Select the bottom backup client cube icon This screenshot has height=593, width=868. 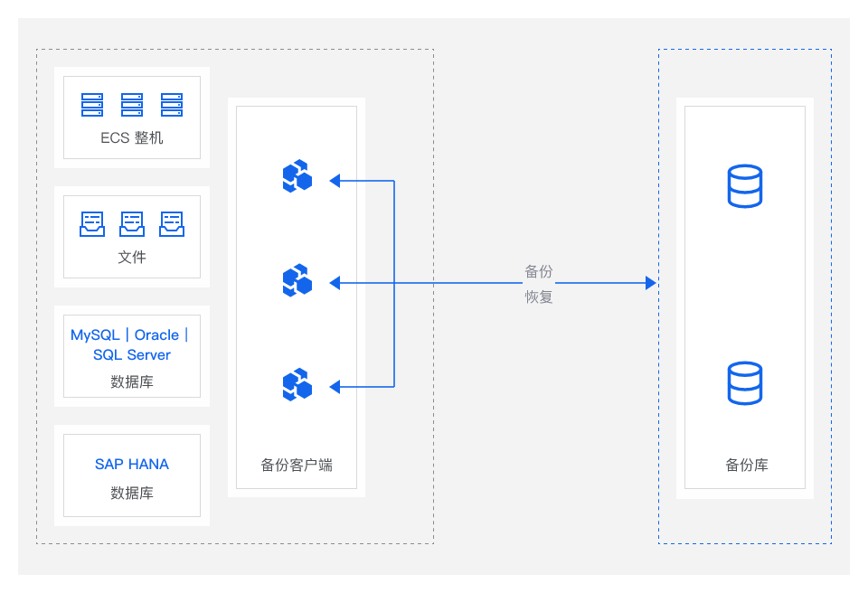point(297,384)
